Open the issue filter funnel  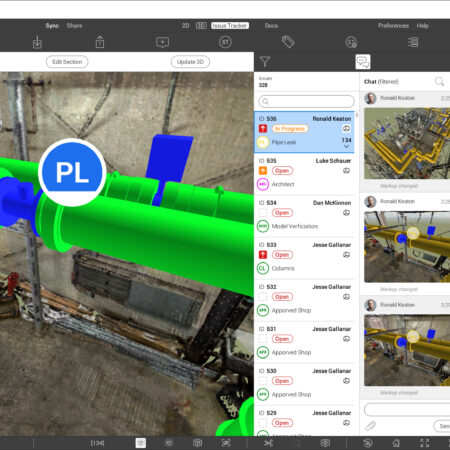click(265, 61)
